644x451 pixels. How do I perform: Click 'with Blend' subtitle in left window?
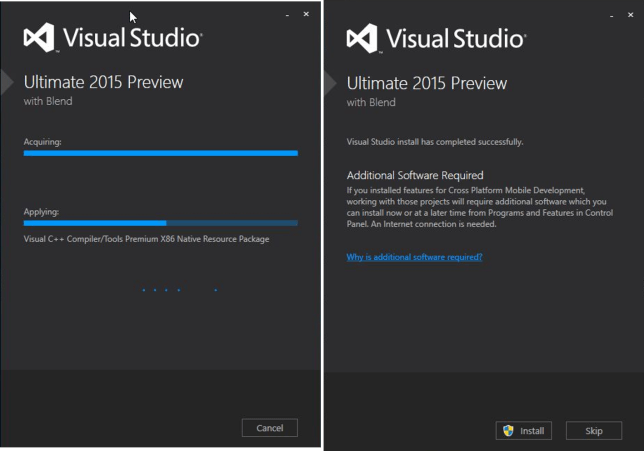pyautogui.click(x=48, y=101)
